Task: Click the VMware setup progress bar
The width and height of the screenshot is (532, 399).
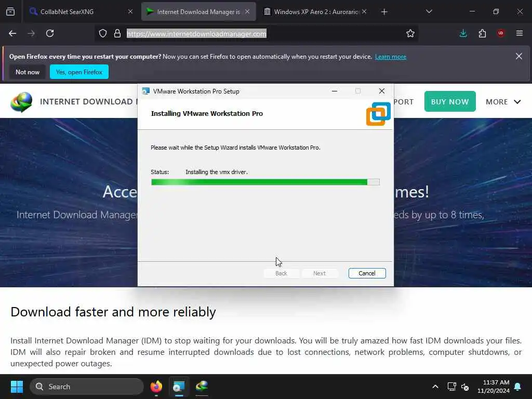Action: [x=265, y=182]
